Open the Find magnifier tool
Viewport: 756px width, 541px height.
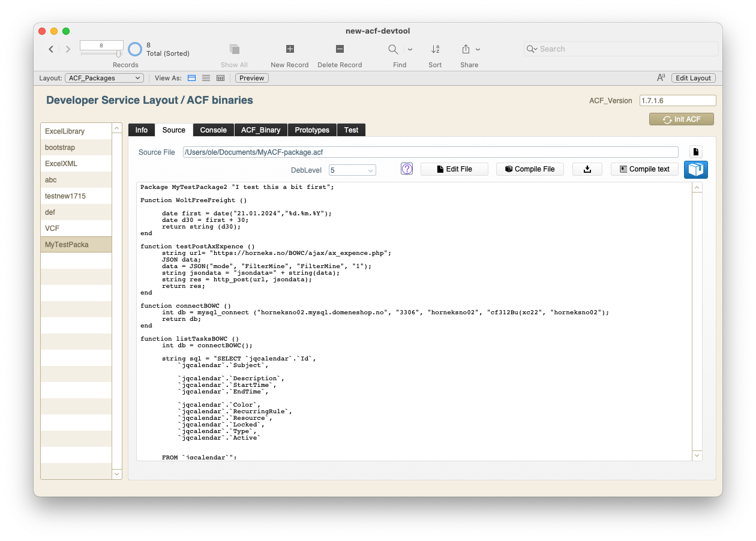[x=393, y=49]
